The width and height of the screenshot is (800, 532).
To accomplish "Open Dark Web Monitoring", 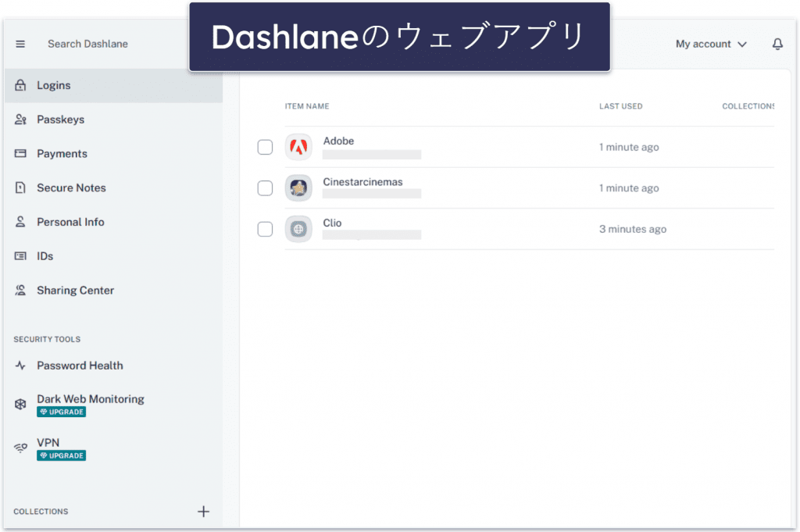I will pos(114,405).
